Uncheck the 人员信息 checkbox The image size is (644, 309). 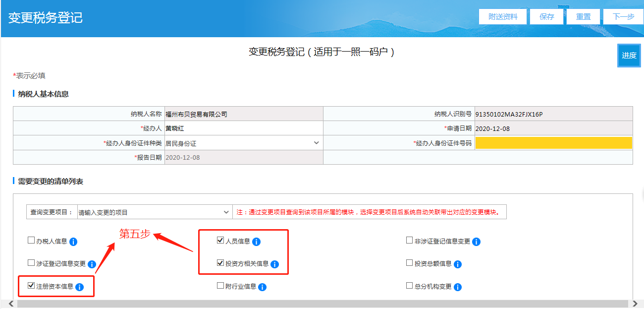(220, 241)
